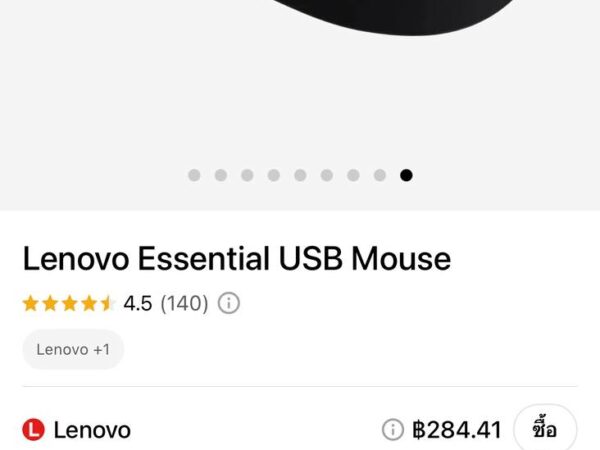
Task: Click the active ninth black carousel dot
Action: tap(406, 175)
